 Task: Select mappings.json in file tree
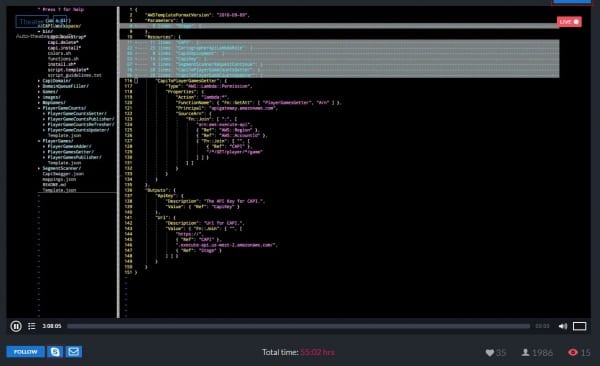pyautogui.click(x=59, y=179)
